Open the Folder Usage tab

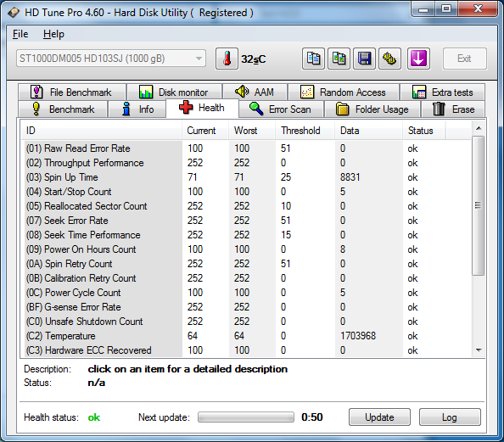click(x=372, y=109)
